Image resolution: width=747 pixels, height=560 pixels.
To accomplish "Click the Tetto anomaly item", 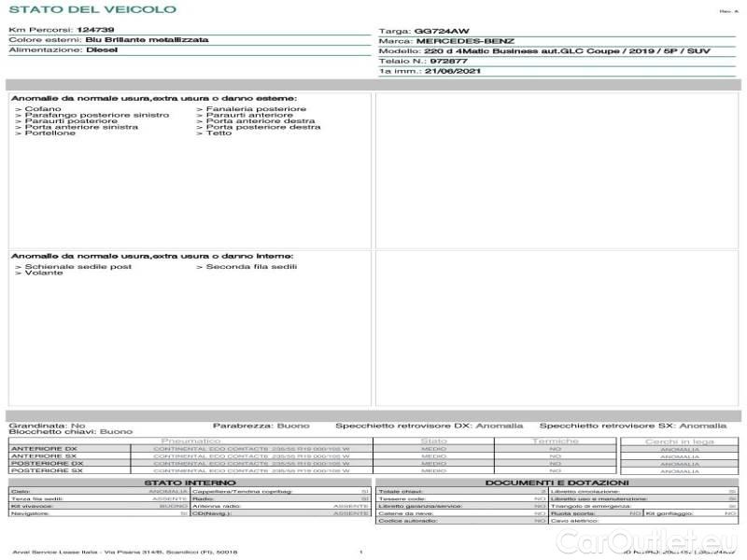I will click(x=218, y=133).
